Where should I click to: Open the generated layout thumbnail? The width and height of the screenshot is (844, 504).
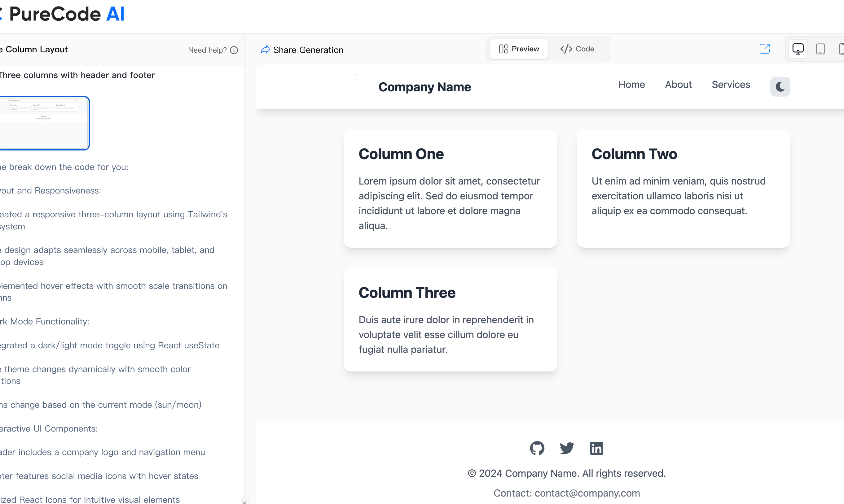point(44,123)
